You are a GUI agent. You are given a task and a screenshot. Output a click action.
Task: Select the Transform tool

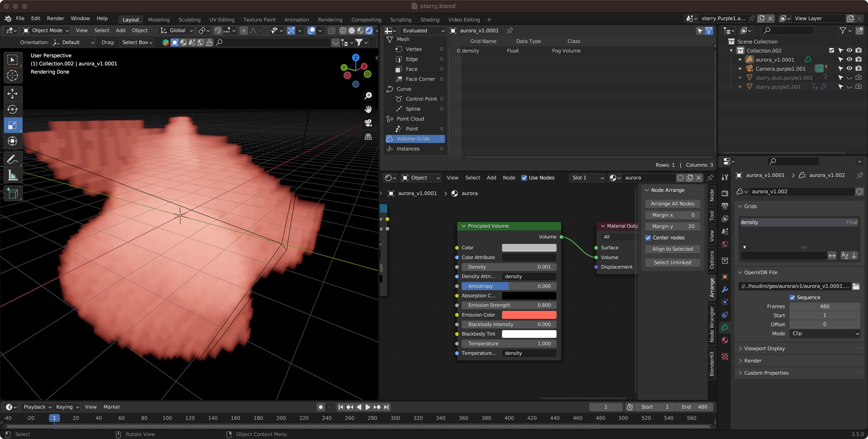pyautogui.click(x=12, y=141)
